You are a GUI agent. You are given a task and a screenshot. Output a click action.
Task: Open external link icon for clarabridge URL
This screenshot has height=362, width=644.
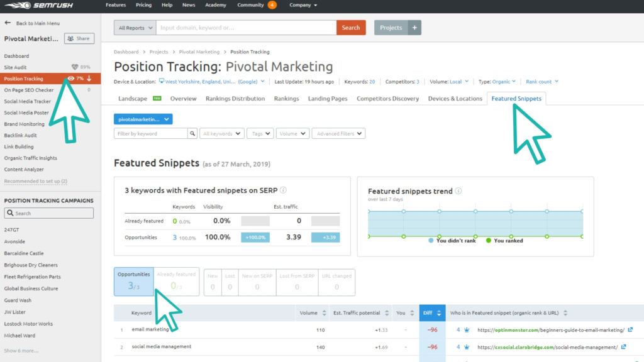point(623,347)
